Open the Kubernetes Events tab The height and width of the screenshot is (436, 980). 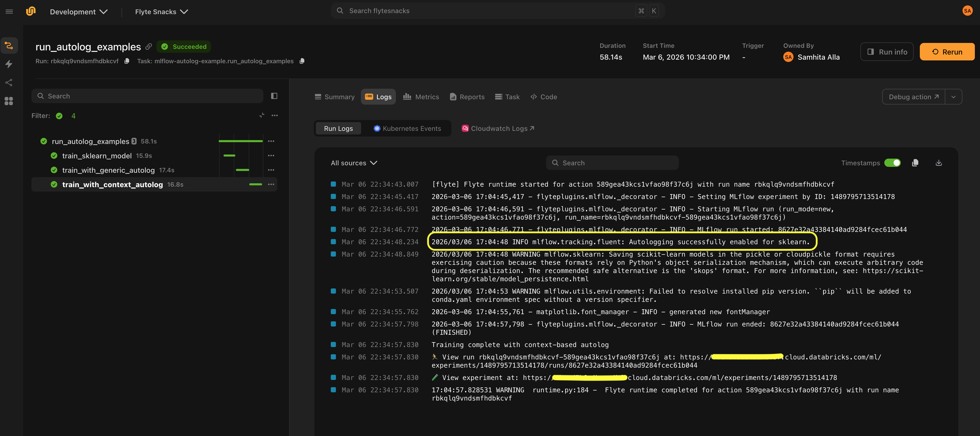407,129
